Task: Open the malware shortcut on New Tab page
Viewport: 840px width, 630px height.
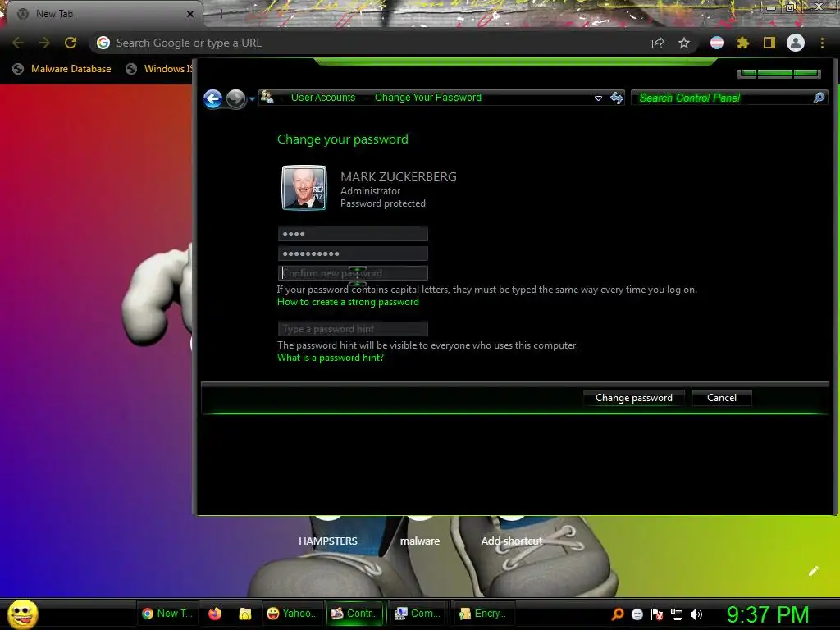Action: tap(420, 541)
